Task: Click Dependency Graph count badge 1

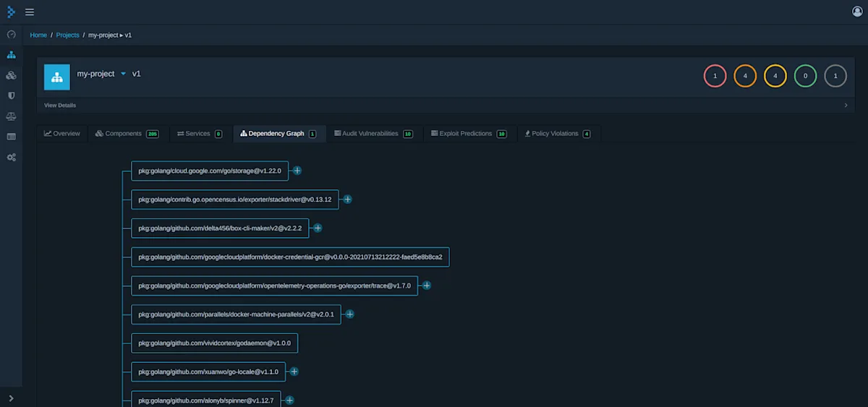Action: pos(312,134)
